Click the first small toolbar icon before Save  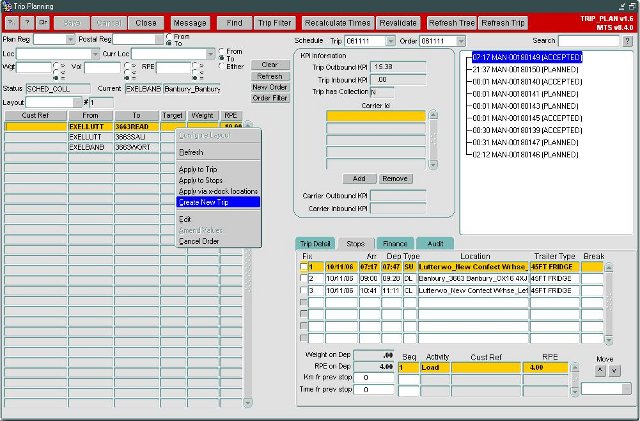[11, 23]
